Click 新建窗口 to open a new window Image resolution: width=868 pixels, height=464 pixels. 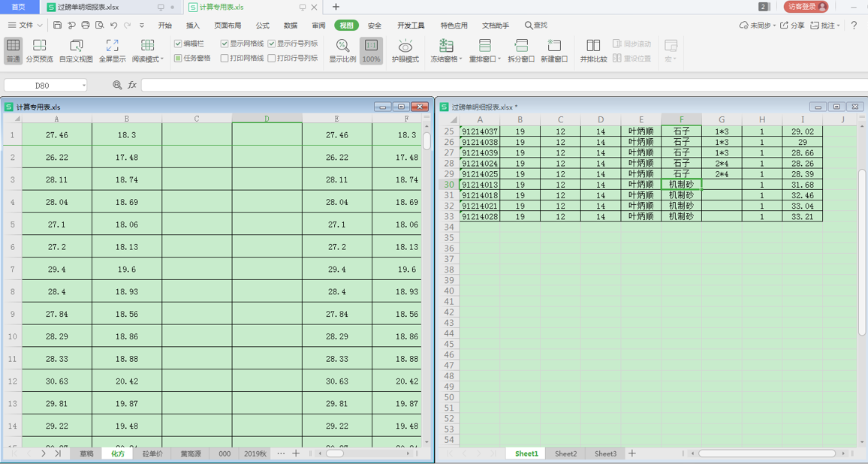554,50
